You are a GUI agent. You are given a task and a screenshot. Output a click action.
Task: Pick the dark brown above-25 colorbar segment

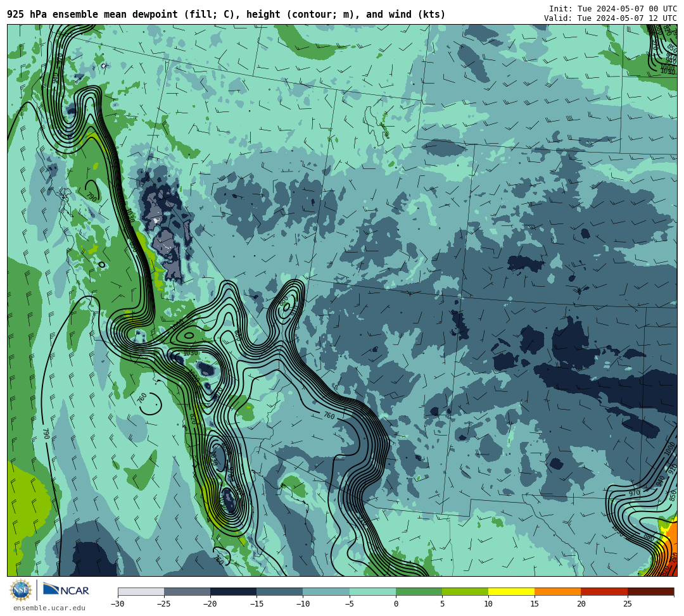[650, 591]
